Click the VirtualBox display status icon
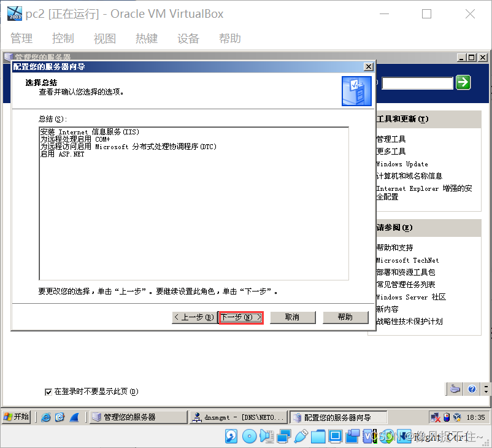This screenshot has width=492, height=448. coord(335,436)
